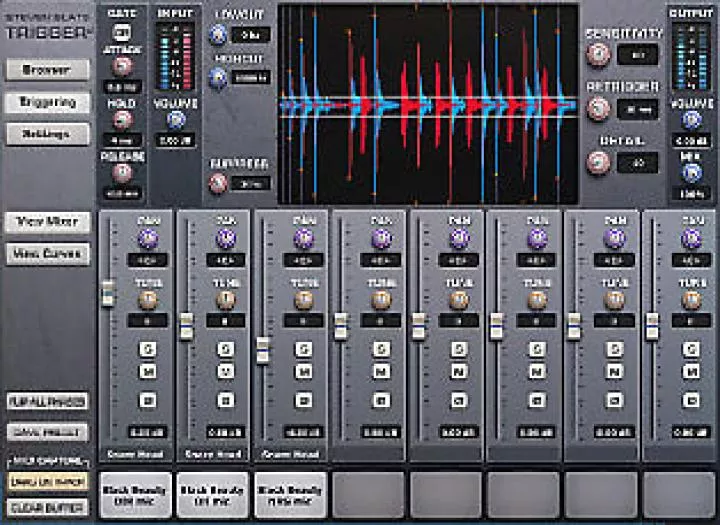Click the Sensitivity value field
The width and height of the screenshot is (720, 525).
tap(638, 55)
